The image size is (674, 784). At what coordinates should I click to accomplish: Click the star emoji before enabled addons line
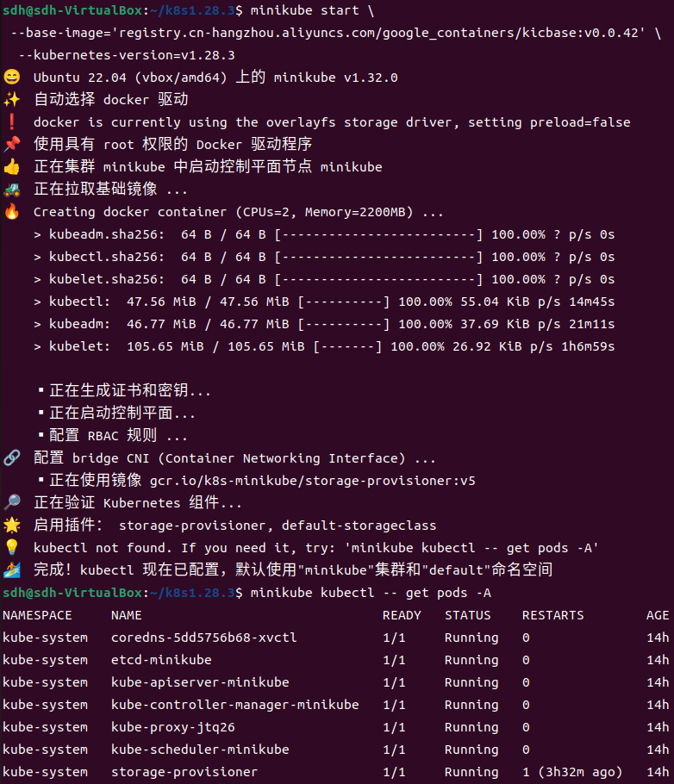click(x=11, y=525)
